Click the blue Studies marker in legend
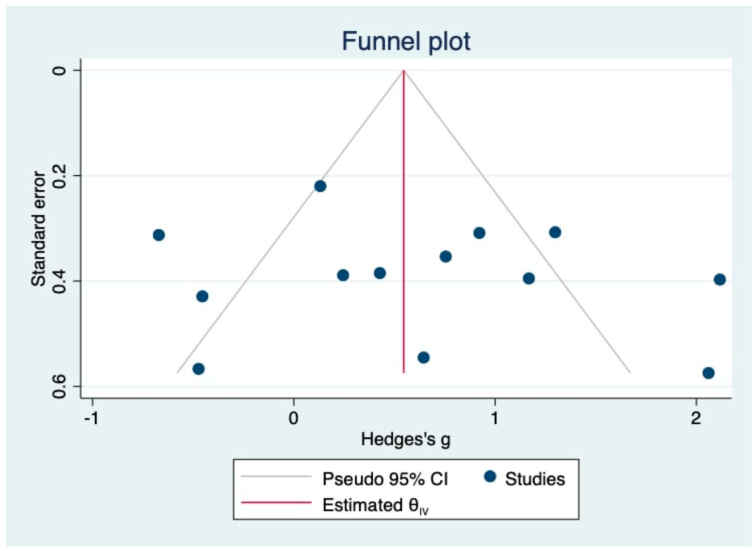Viewport: 756px width, 551px height. [490, 477]
